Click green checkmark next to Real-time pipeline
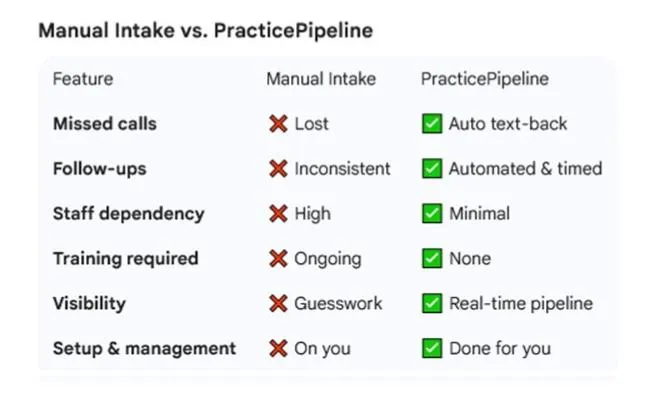The image size is (656, 406). (432, 303)
